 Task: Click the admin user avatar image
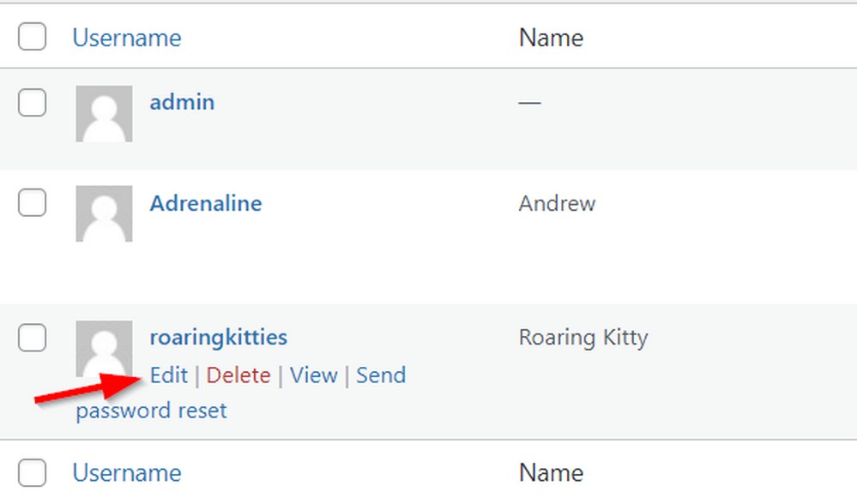pos(104,114)
